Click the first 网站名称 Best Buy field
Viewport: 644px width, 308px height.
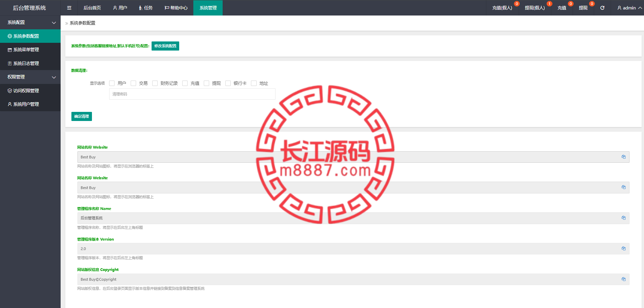point(353,157)
